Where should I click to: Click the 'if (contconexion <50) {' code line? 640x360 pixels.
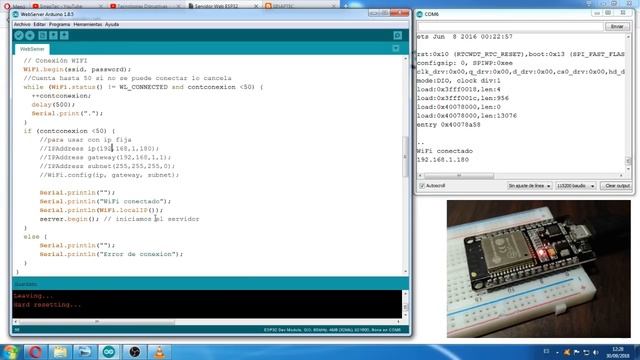[x=69, y=131]
